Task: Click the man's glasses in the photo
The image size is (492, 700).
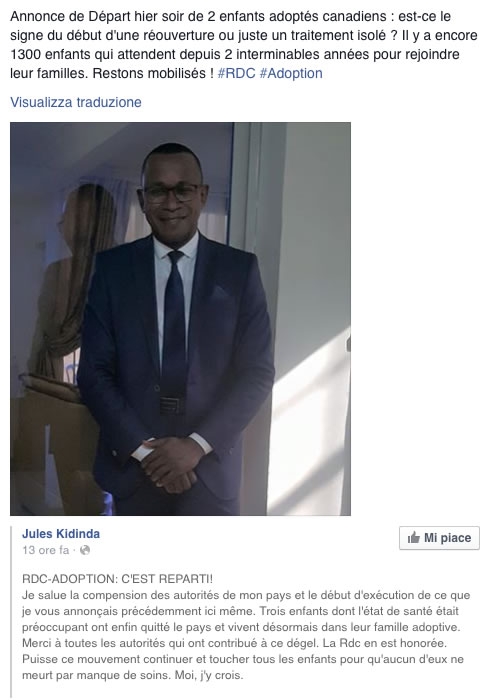Action: point(171,193)
